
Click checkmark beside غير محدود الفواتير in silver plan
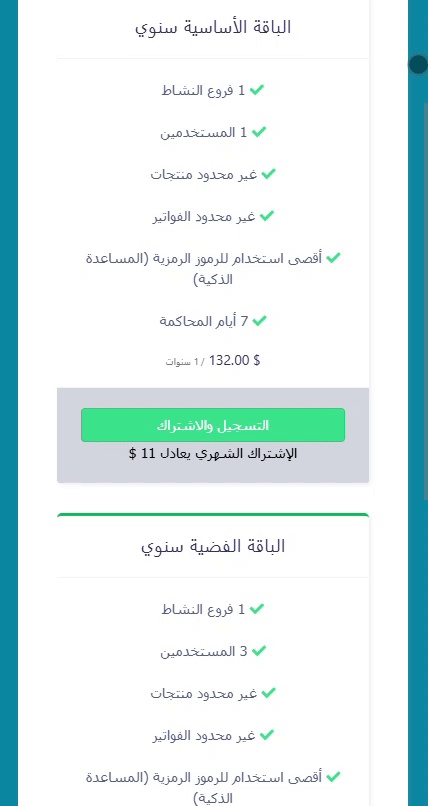coord(267,736)
